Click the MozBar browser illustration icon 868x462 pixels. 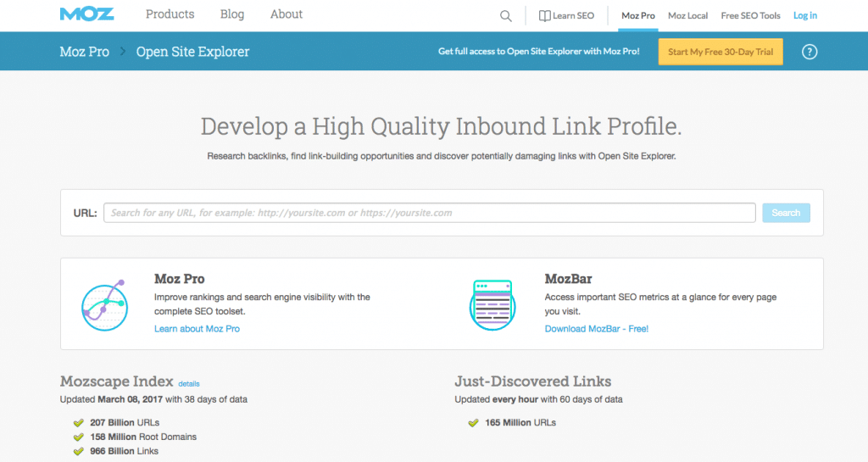pyautogui.click(x=492, y=305)
